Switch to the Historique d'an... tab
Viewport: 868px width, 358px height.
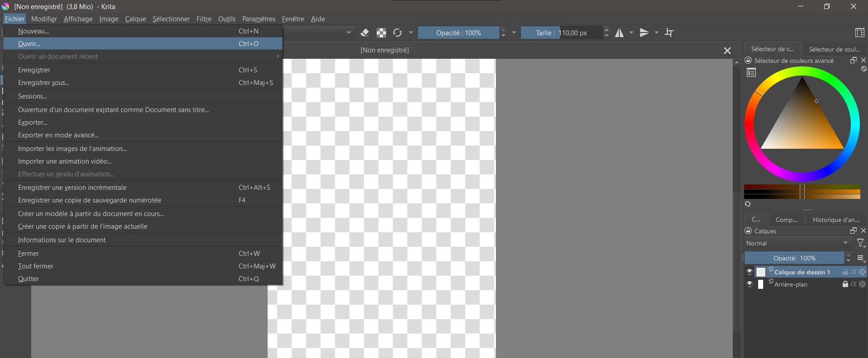(x=836, y=220)
